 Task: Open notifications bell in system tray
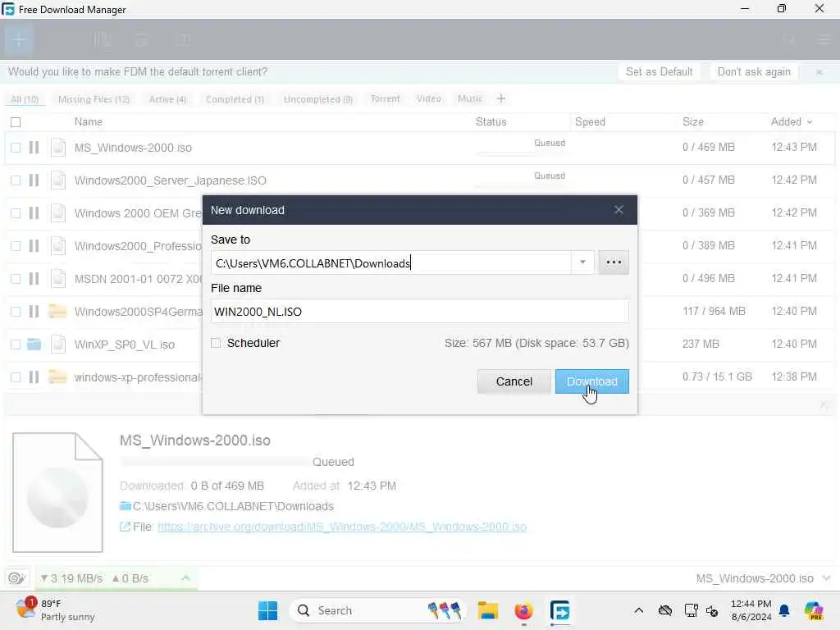pyautogui.click(x=784, y=610)
